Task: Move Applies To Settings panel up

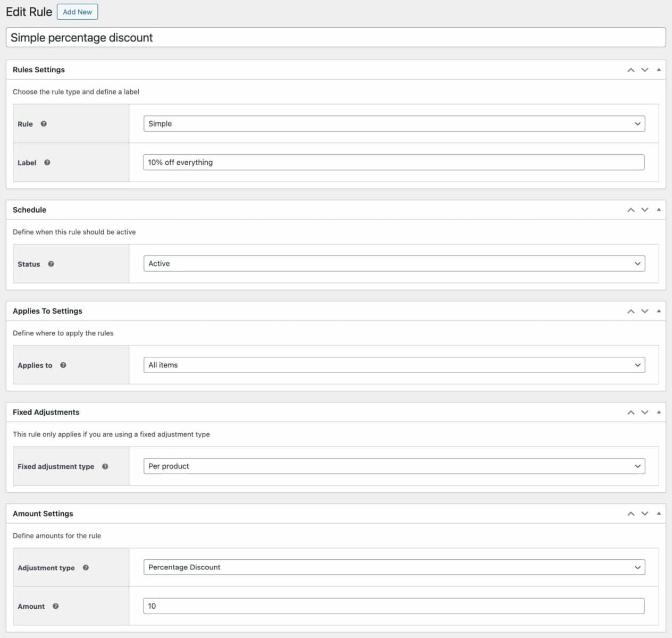Action: pos(631,311)
